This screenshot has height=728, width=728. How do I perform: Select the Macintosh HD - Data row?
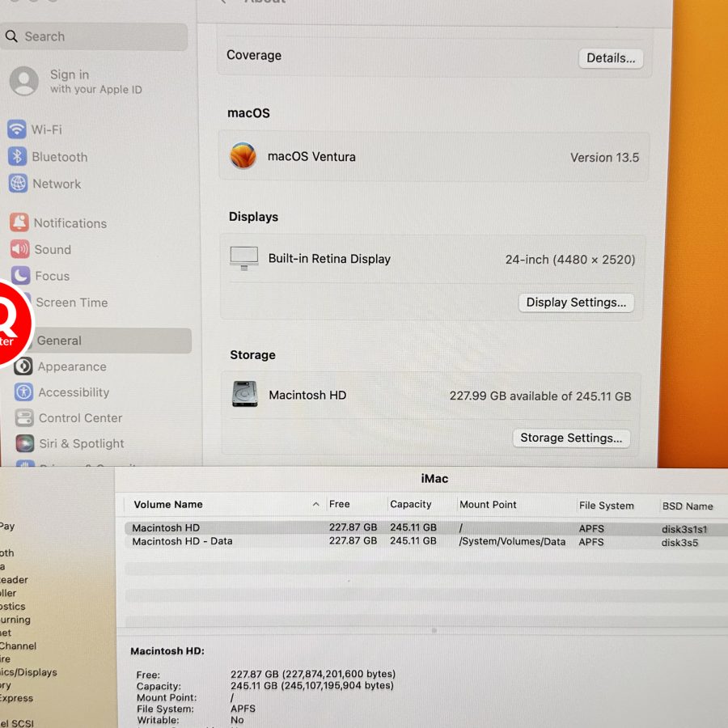(426, 541)
